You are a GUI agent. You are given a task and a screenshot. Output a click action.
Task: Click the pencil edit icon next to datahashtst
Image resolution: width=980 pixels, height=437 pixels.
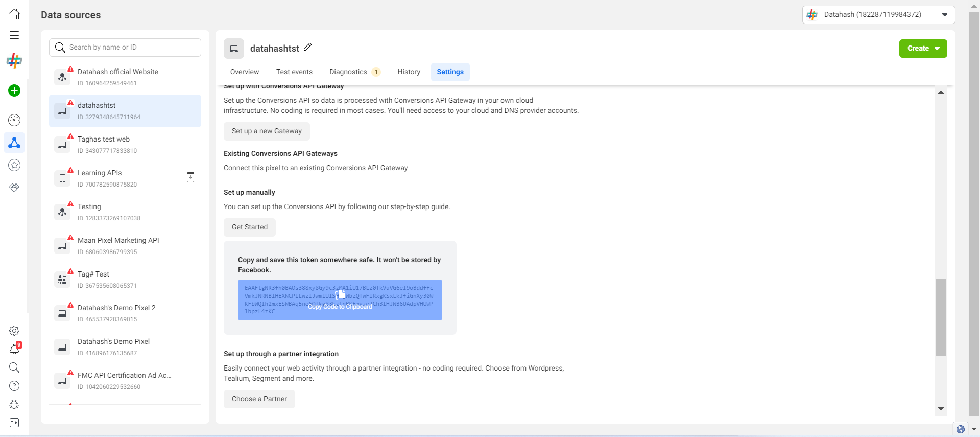[x=307, y=47]
